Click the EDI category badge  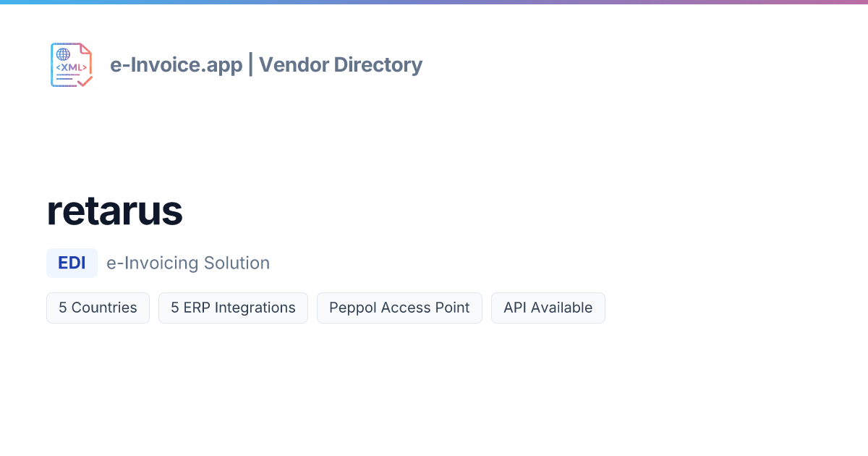[x=72, y=263]
